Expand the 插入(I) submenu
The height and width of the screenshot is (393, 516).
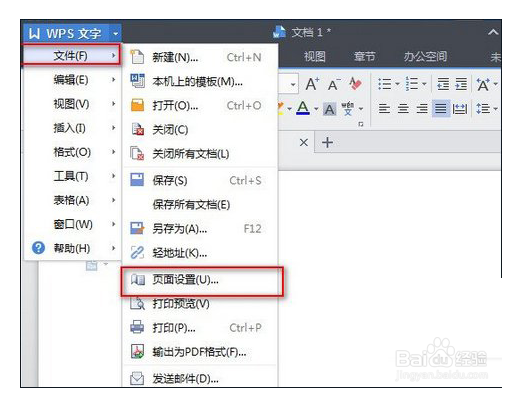point(114,128)
